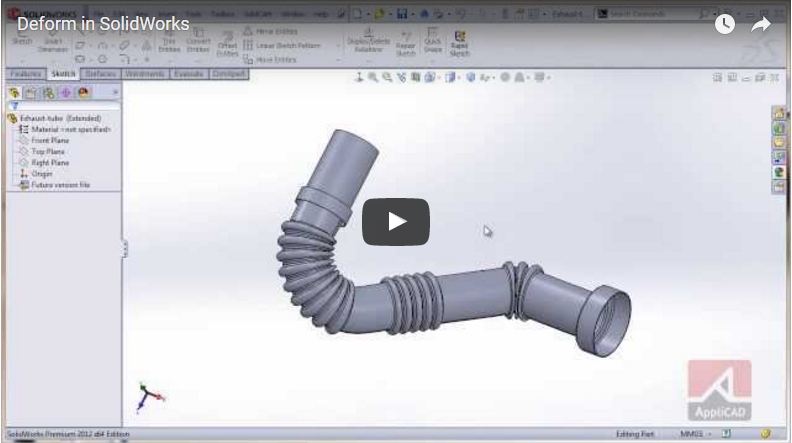The height and width of the screenshot is (443, 792).
Task: Open the SolidCAM menu
Action: tap(258, 14)
